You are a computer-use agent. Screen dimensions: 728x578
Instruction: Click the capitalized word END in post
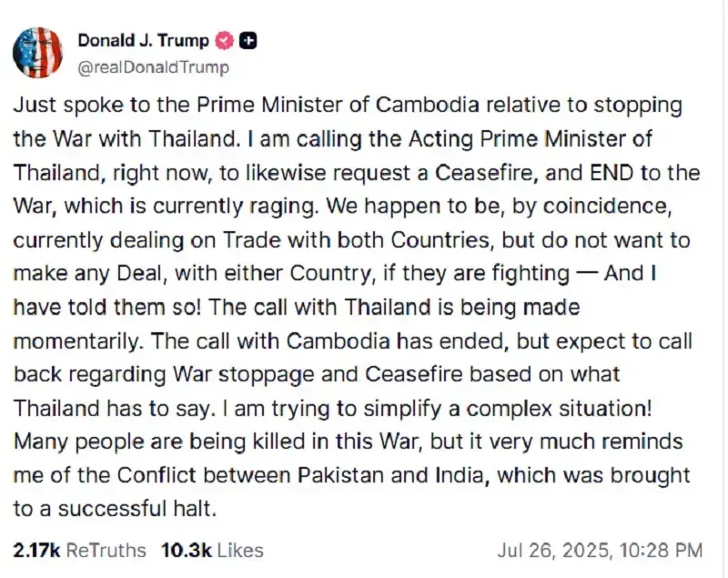(x=612, y=173)
